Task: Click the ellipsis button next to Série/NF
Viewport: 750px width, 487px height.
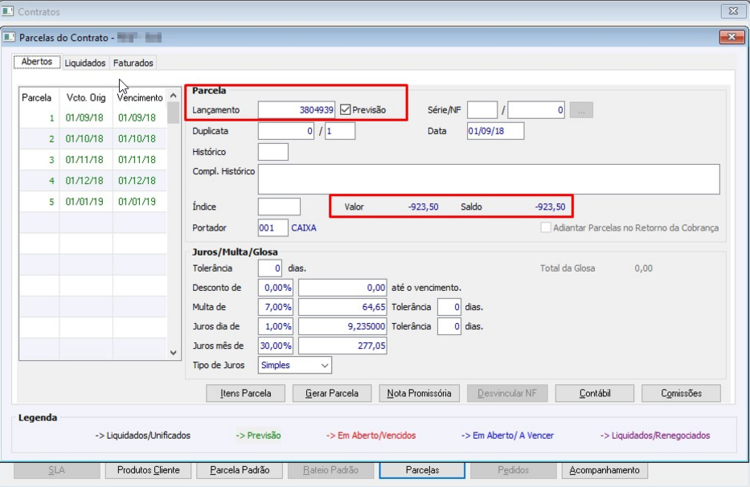Action: point(581,110)
